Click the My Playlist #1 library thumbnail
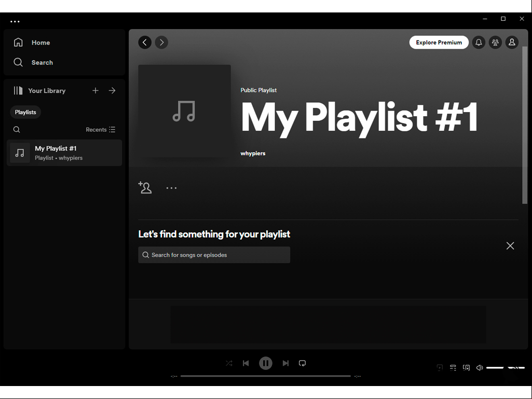 (x=20, y=153)
